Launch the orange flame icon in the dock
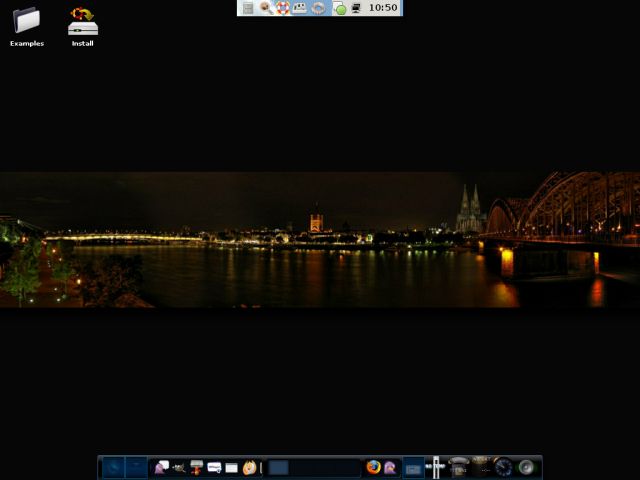 pos(249,467)
